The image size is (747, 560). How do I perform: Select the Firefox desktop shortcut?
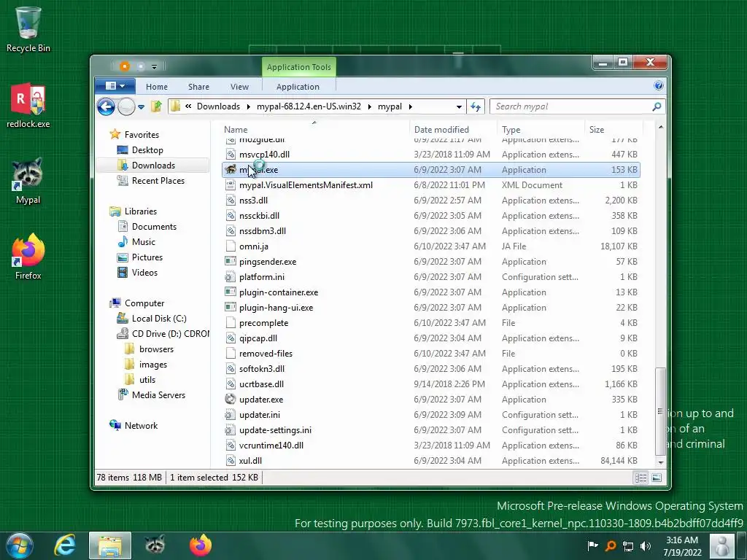[28, 256]
